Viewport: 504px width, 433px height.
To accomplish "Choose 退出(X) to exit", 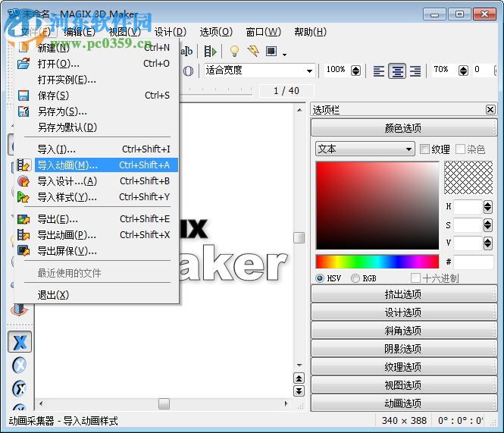I will tap(96, 295).
